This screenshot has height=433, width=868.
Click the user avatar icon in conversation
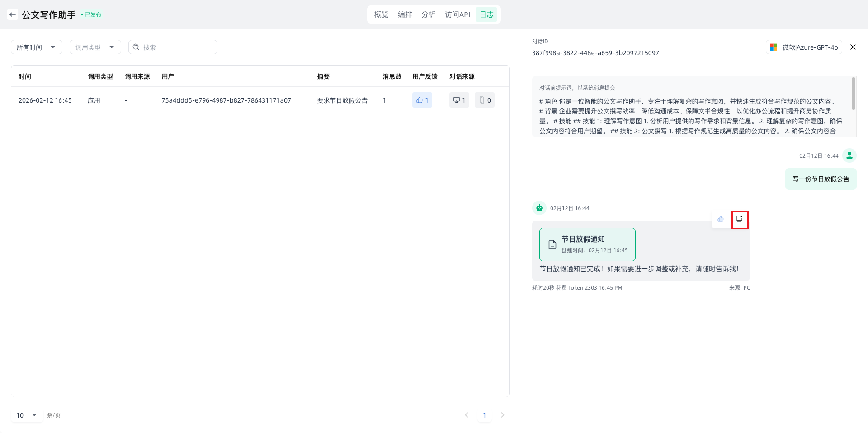coord(849,155)
